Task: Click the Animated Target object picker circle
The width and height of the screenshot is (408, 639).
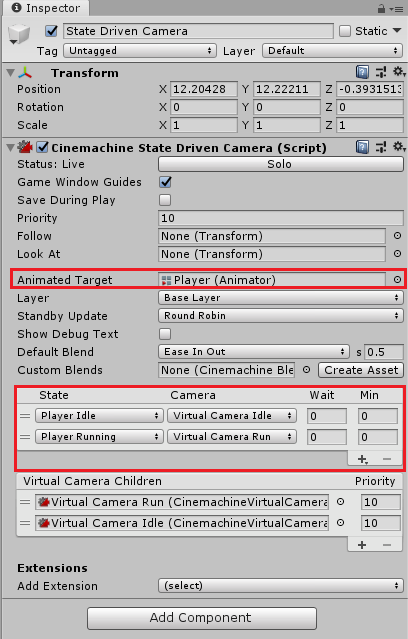Action: pyautogui.click(x=397, y=280)
